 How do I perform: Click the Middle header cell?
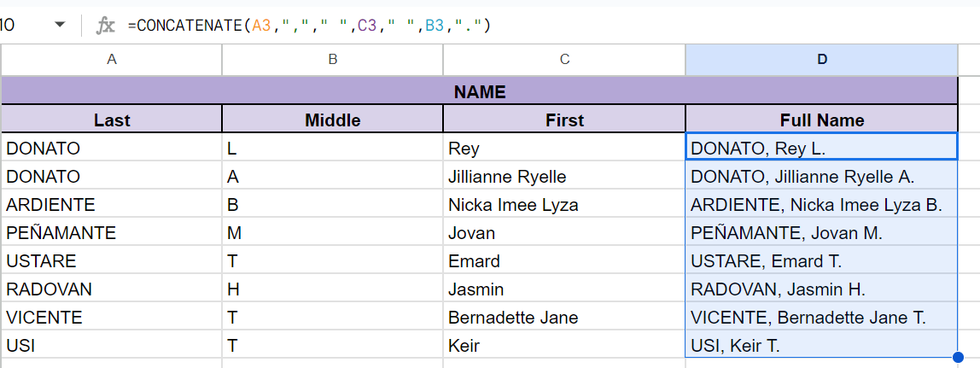tap(333, 120)
